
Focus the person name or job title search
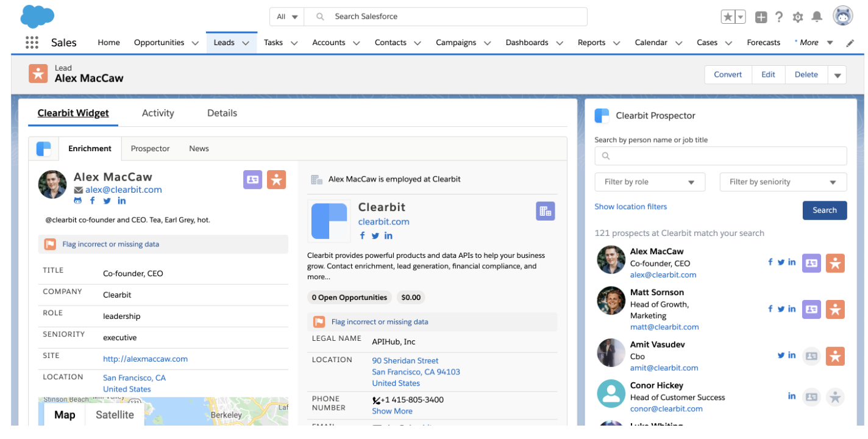[x=720, y=155]
